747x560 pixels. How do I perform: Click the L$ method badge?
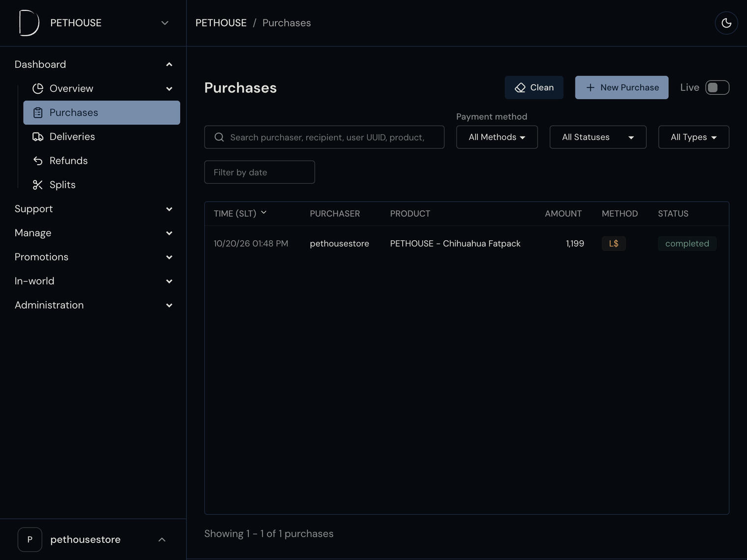614,244
